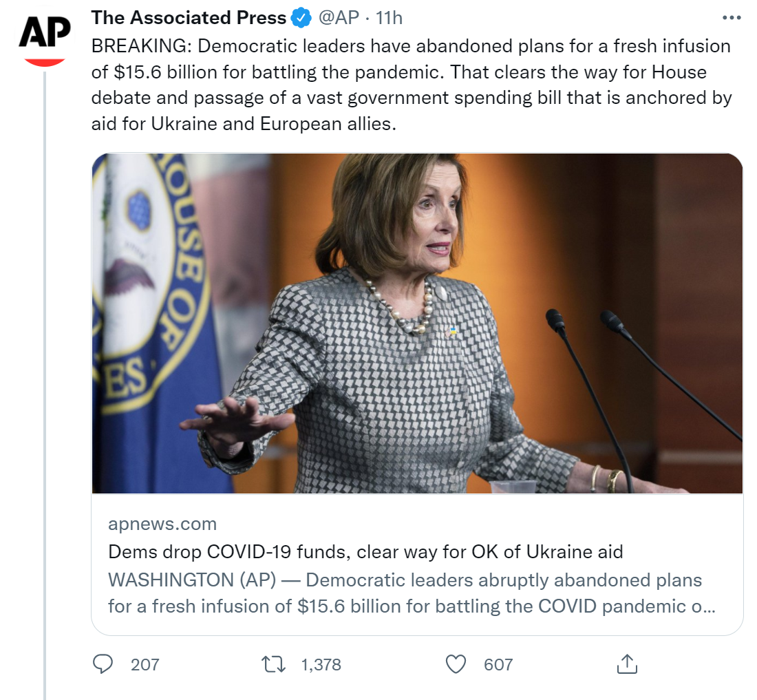Click the 1,378 retweets count
The width and height of the screenshot is (757, 700).
pyautogui.click(x=321, y=664)
